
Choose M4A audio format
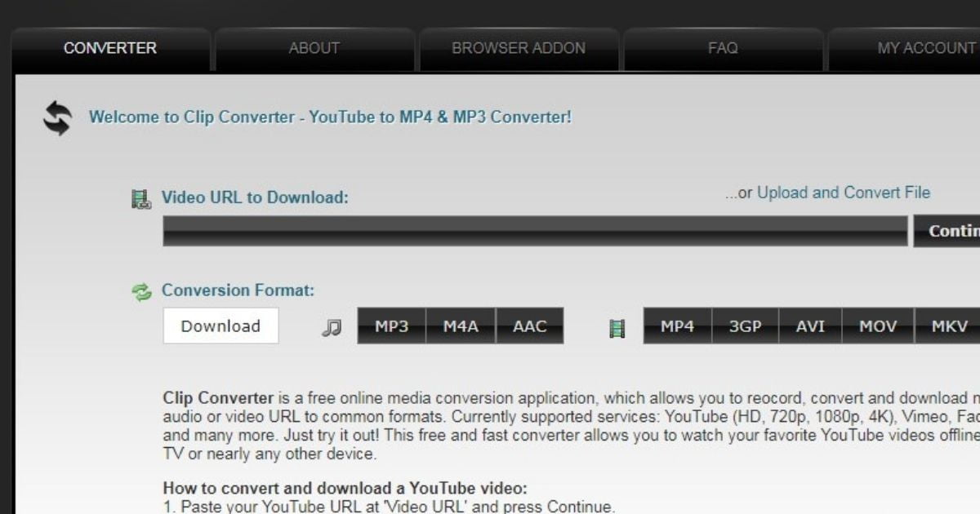click(461, 326)
